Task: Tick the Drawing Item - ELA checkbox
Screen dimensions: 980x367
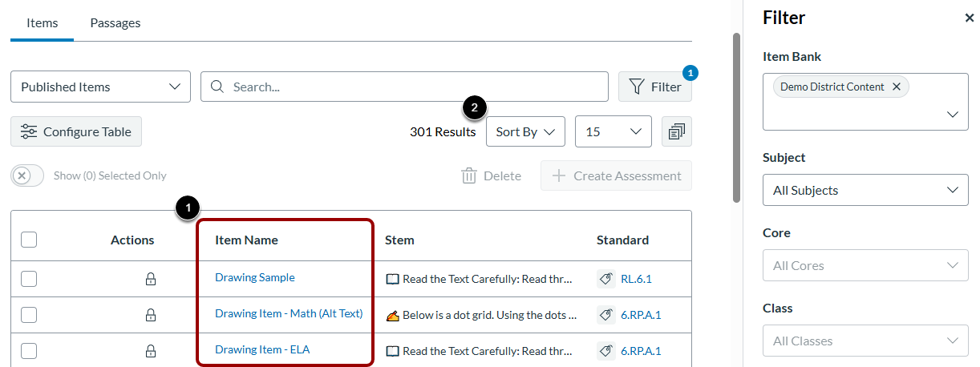Action: coord(29,351)
